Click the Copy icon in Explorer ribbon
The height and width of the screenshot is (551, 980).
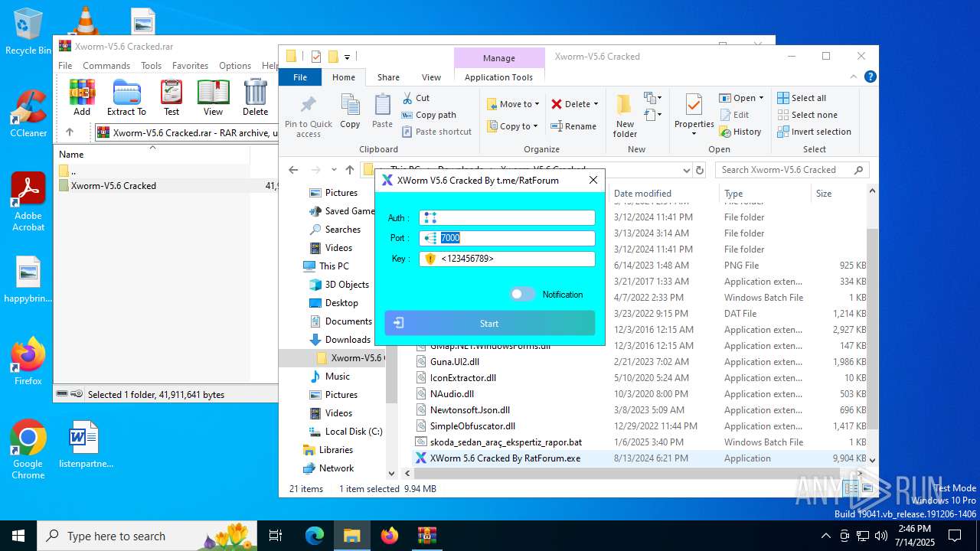[350, 111]
